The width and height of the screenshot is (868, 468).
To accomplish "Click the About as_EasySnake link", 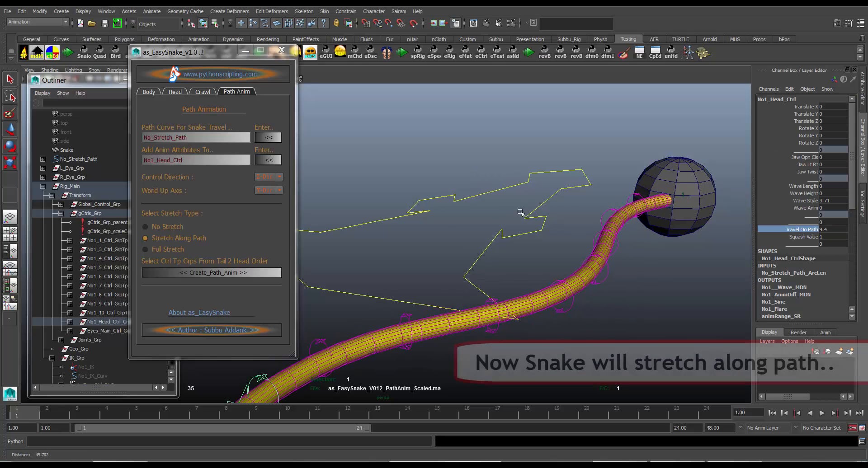I will (199, 312).
